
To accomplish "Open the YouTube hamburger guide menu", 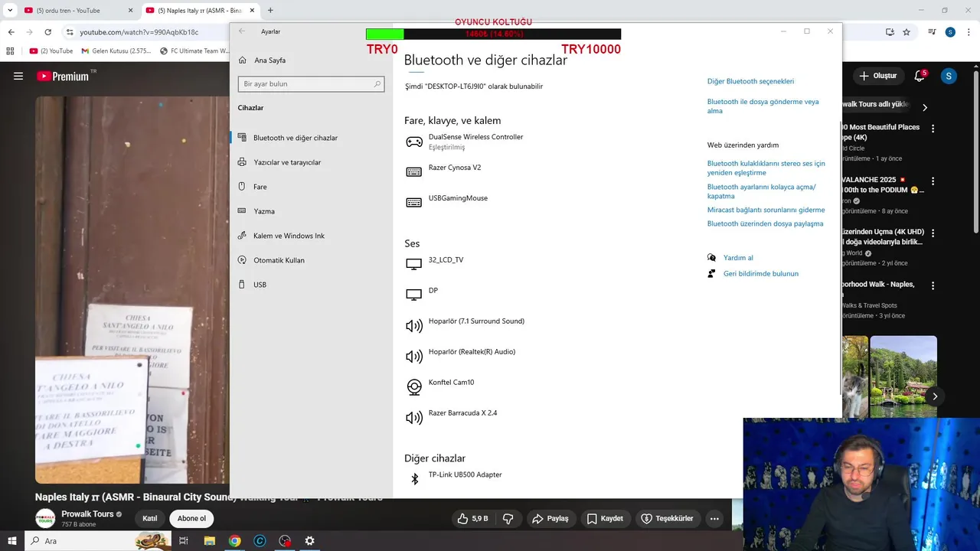I will coord(18,76).
